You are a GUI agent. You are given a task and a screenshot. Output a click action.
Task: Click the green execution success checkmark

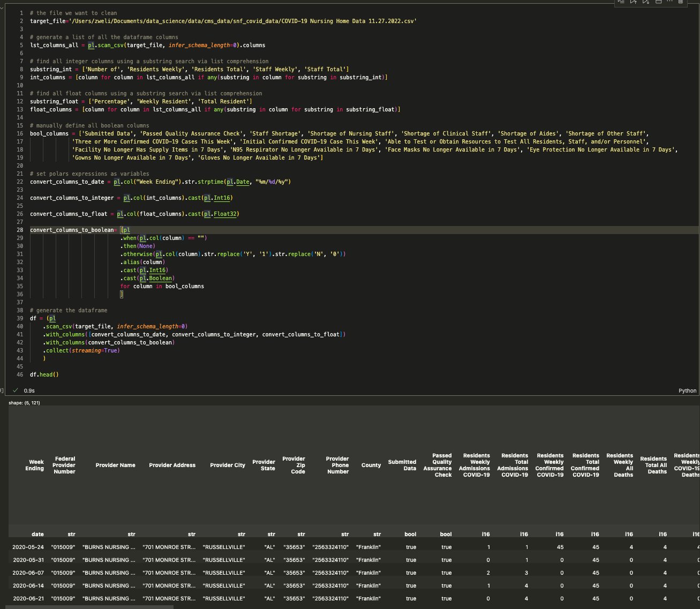16,390
